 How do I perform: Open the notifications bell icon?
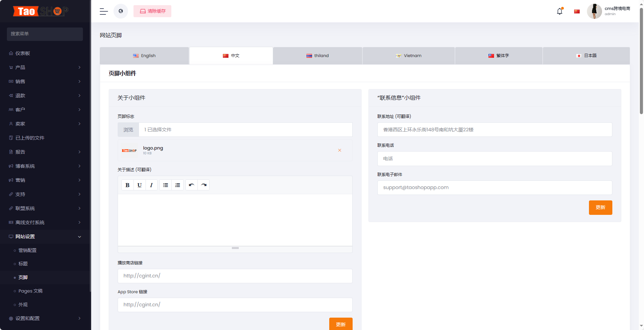pyautogui.click(x=560, y=11)
